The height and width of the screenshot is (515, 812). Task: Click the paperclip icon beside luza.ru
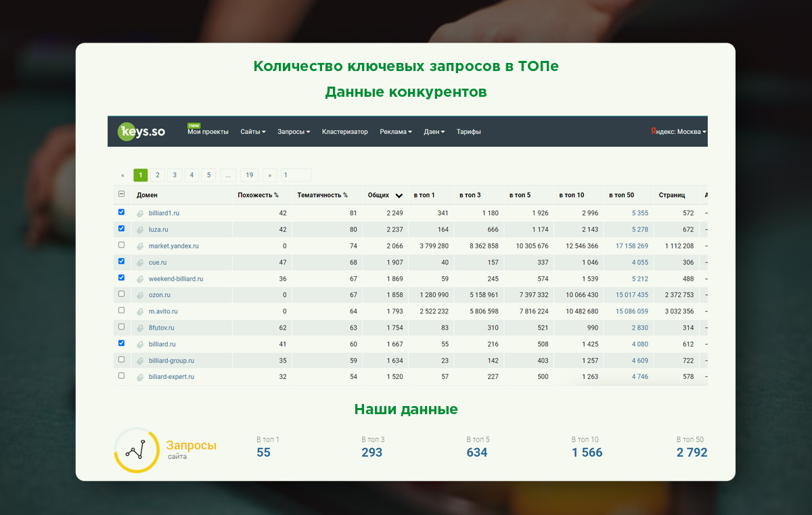[140, 229]
